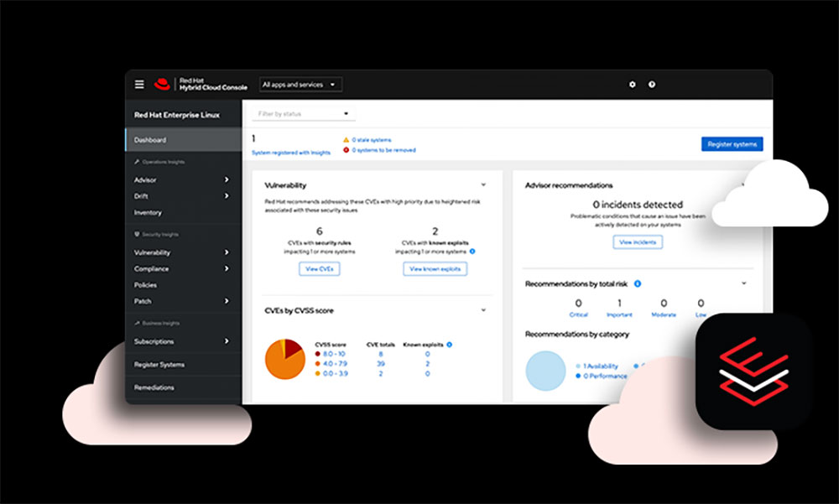This screenshot has width=839, height=504.
Task: Click the Red Hat logo
Action: 162,85
